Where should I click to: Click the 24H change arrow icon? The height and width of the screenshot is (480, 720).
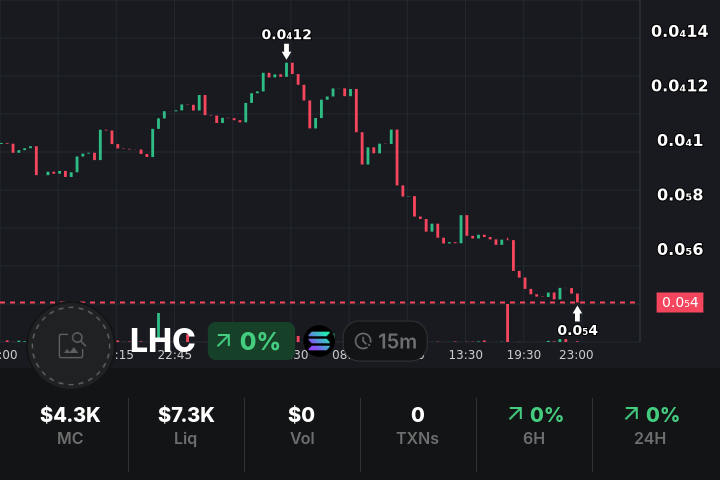[631, 414]
